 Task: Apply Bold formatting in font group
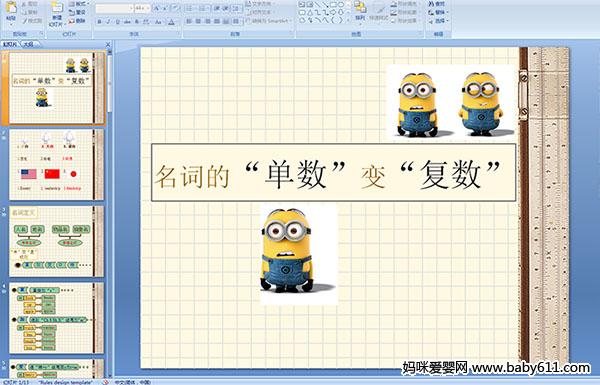click(99, 22)
